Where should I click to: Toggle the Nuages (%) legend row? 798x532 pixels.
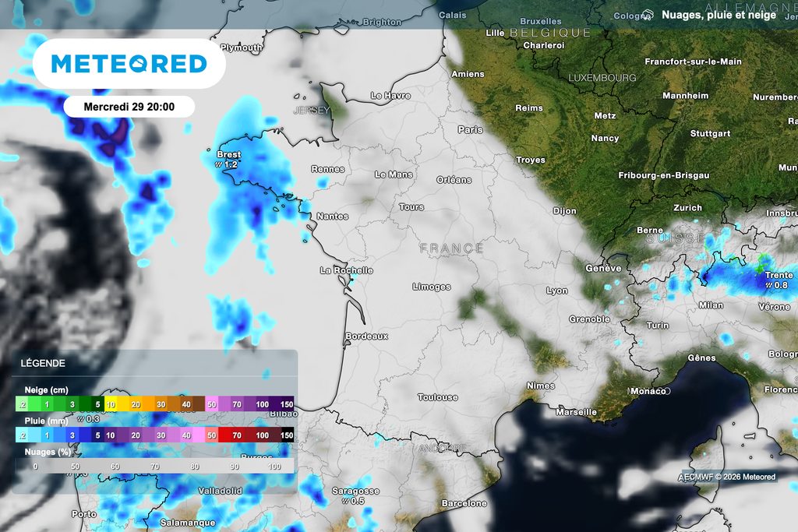pyautogui.click(x=47, y=450)
